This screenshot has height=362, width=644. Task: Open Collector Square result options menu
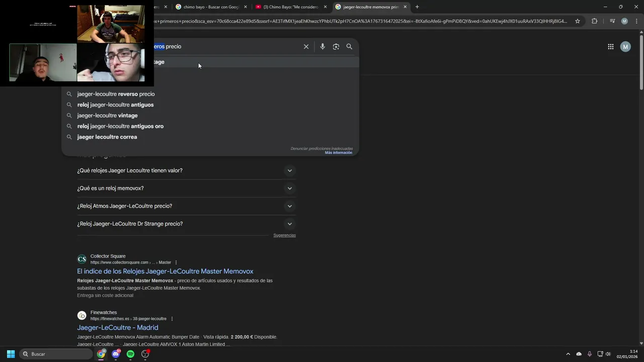tap(176, 262)
